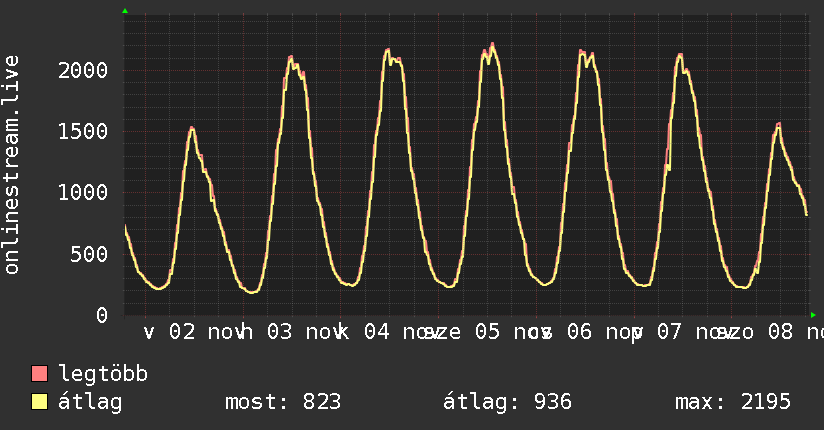Click the 'átlag: 936' average statistic
The image size is (824, 430).
point(507,402)
